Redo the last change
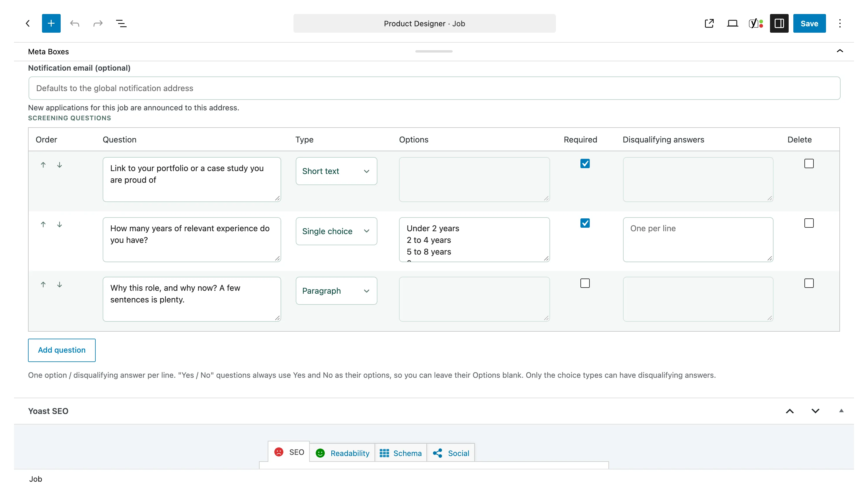 (98, 23)
